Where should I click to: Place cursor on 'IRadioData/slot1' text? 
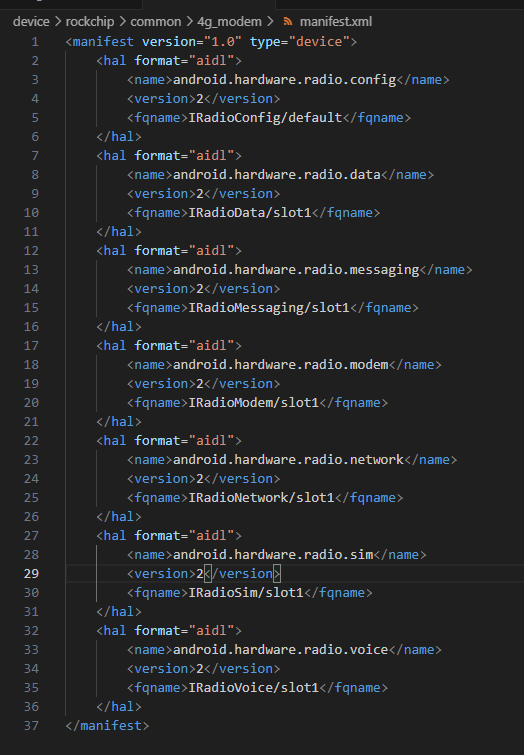click(x=249, y=213)
